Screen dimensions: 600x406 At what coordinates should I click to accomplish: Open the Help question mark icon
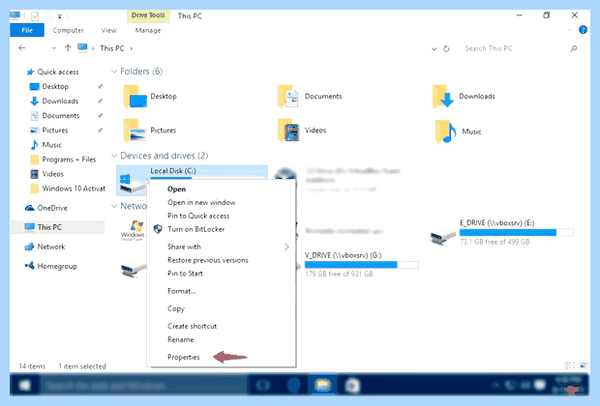click(583, 29)
